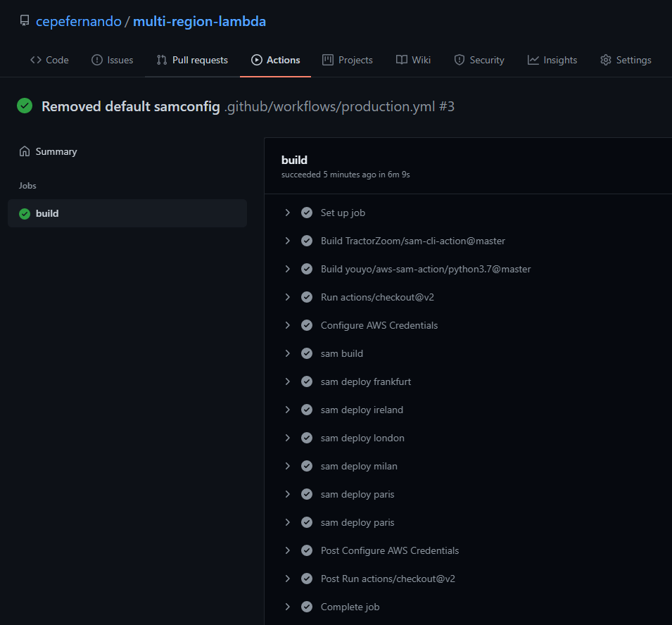This screenshot has width=672, height=625.
Task: Open the cepefernando owner profile link
Action: 78,21
